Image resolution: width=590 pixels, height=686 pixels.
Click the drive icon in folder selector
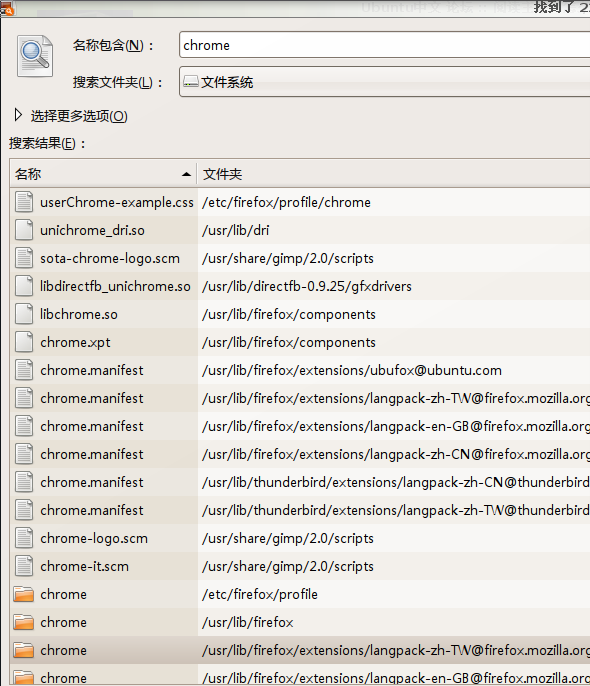191,82
